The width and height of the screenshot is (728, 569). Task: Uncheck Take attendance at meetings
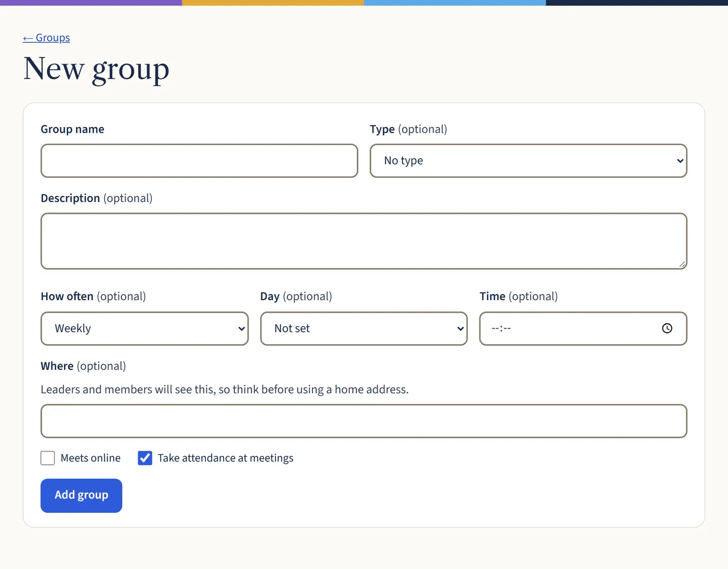click(145, 458)
